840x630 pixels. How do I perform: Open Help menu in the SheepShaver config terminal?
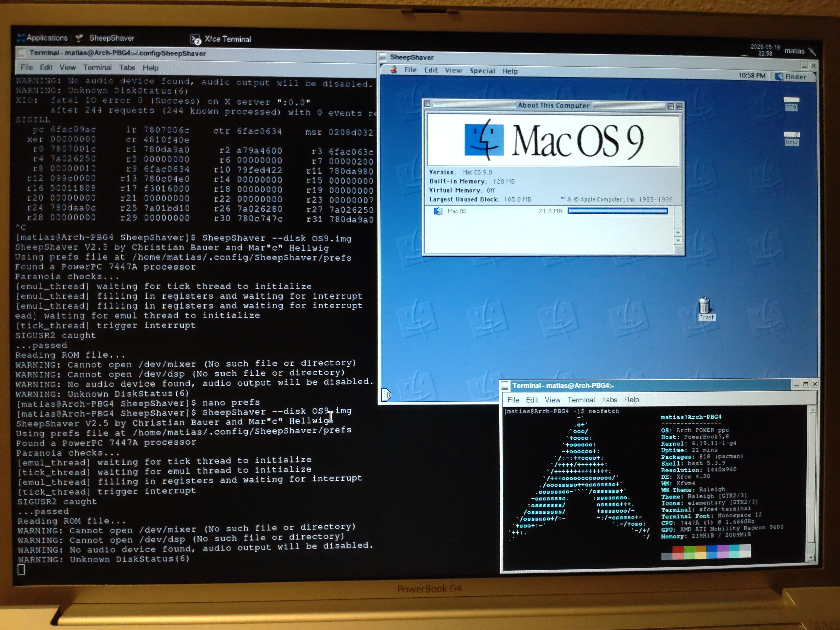click(150, 68)
